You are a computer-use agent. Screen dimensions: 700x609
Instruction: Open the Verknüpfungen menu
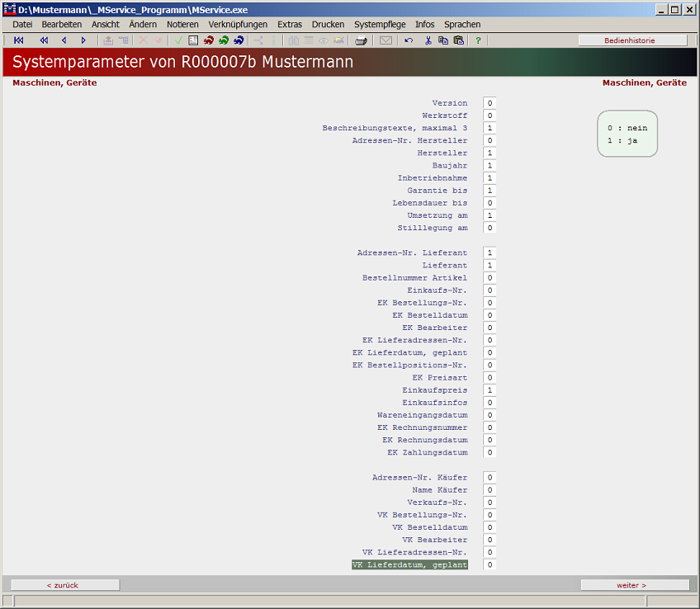pos(238,25)
